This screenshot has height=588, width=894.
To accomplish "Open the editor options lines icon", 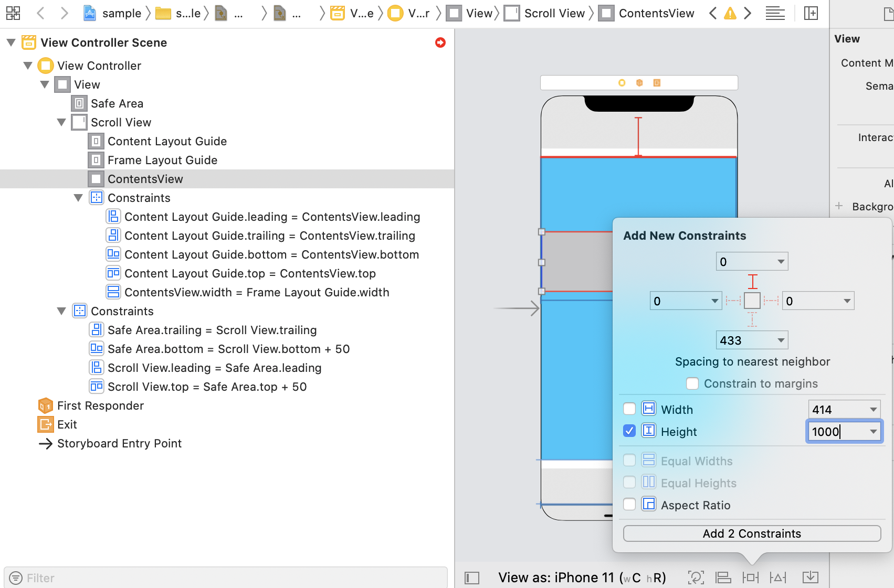I will point(775,13).
